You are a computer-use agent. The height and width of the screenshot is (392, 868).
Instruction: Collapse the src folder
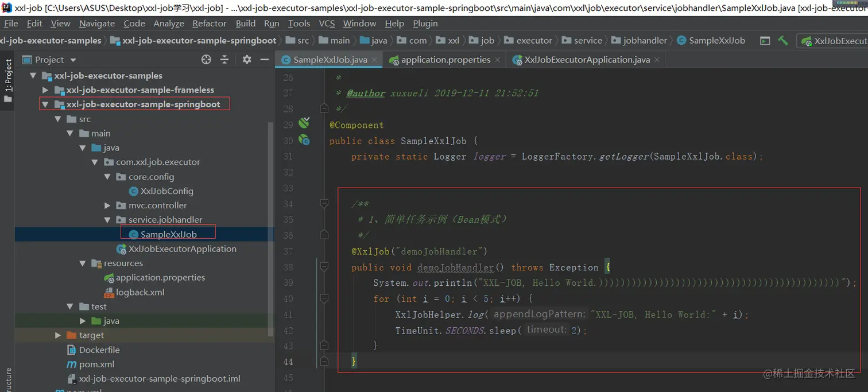point(57,119)
